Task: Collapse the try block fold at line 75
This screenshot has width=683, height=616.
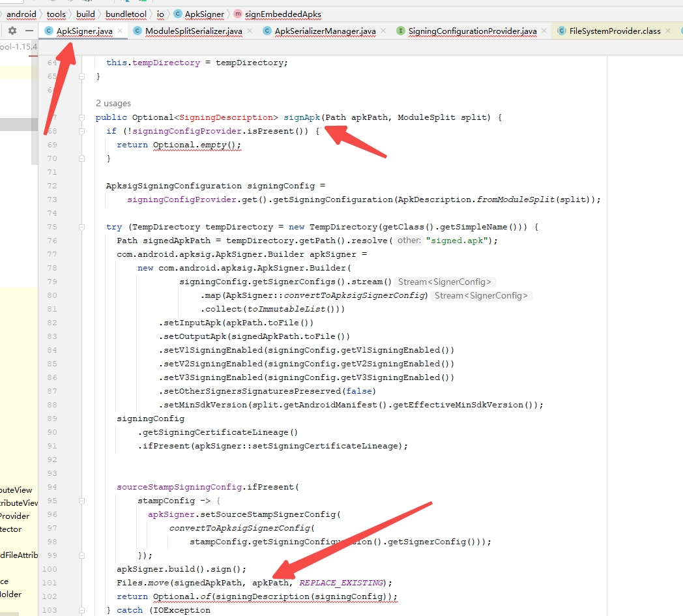Action: (x=81, y=227)
